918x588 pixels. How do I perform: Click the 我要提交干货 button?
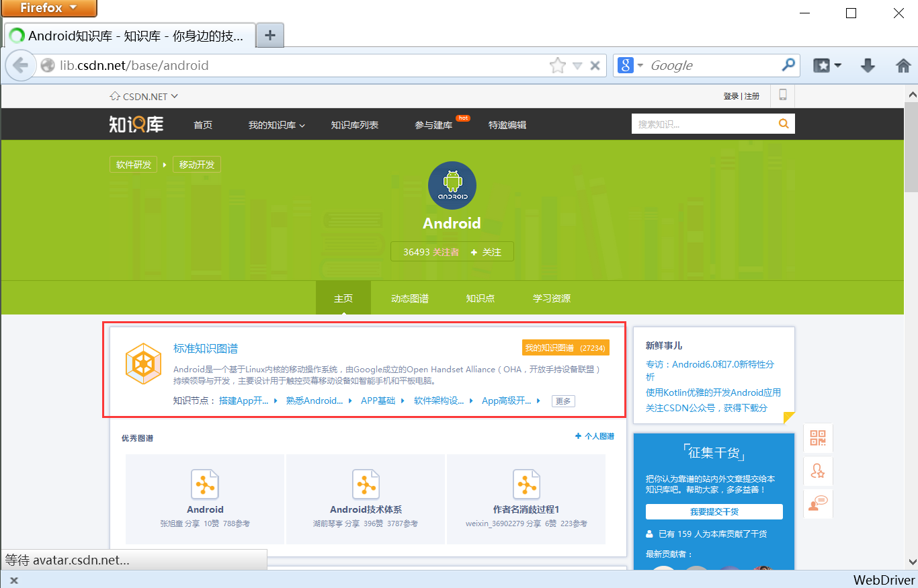pos(714,511)
